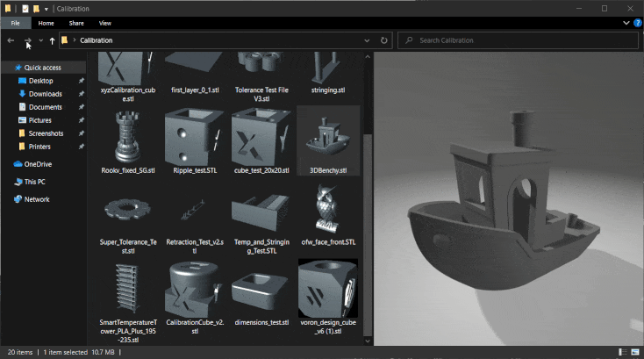Click the Search Calibration field
This screenshot has width=644, height=359.
click(x=518, y=40)
